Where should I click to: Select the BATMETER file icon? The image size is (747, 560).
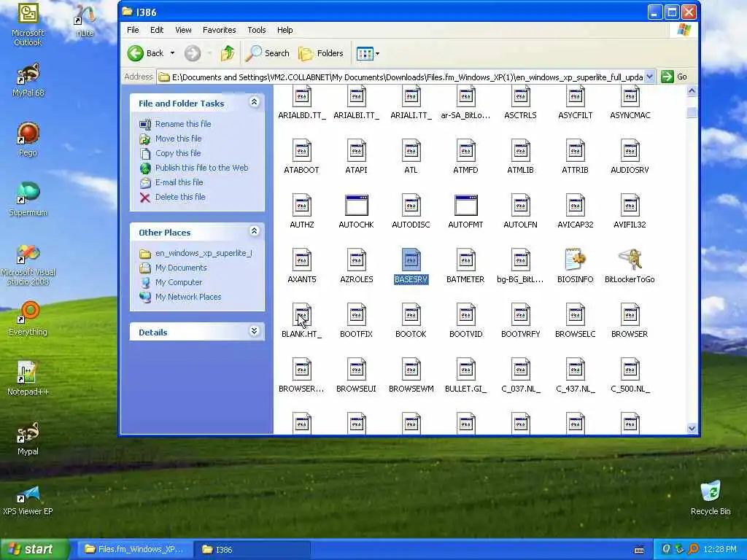pos(465,265)
